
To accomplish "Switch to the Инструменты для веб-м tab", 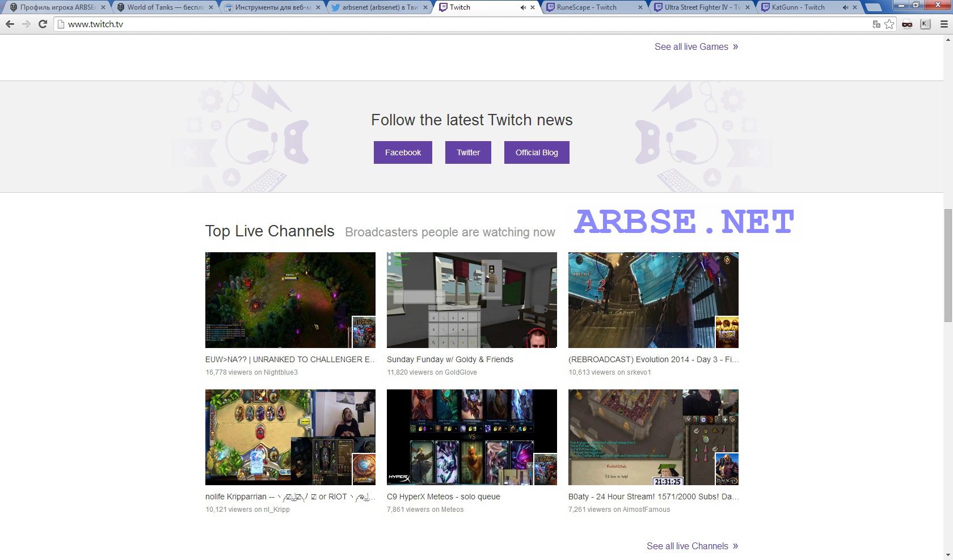I will pos(272,7).
